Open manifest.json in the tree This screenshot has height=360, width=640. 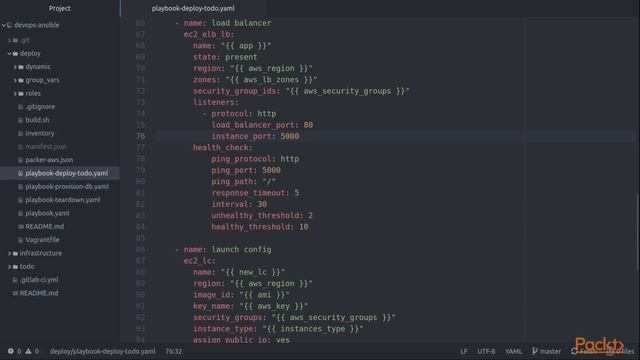coord(46,147)
